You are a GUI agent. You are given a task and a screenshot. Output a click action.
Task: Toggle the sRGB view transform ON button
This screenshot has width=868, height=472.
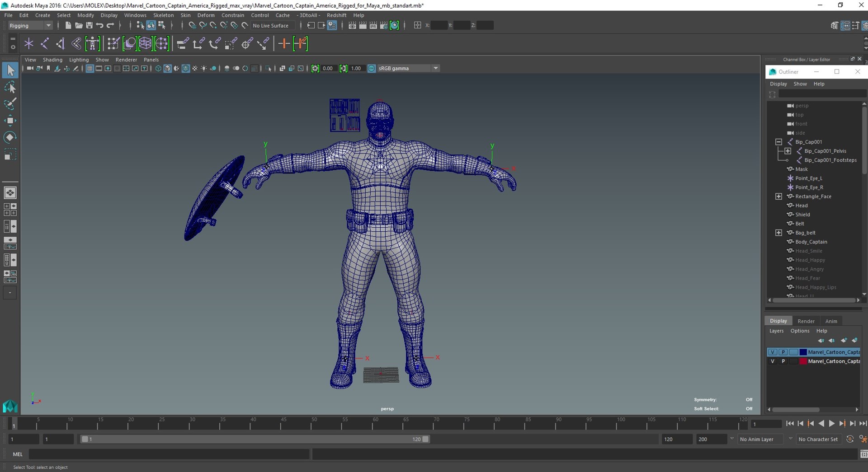[372, 68]
